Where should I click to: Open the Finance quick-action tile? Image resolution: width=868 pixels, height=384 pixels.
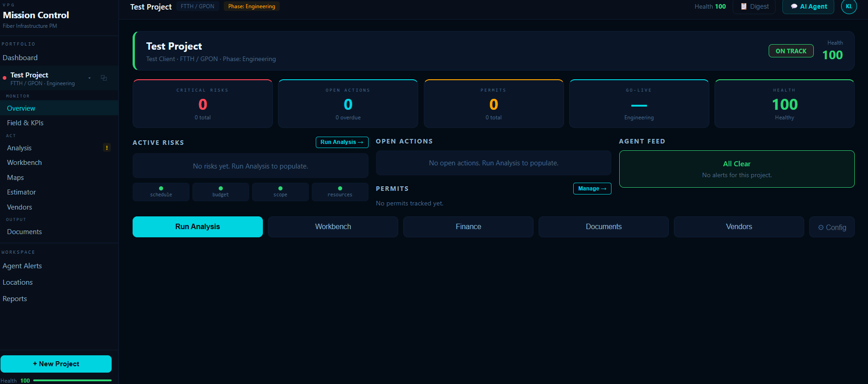[x=468, y=227]
